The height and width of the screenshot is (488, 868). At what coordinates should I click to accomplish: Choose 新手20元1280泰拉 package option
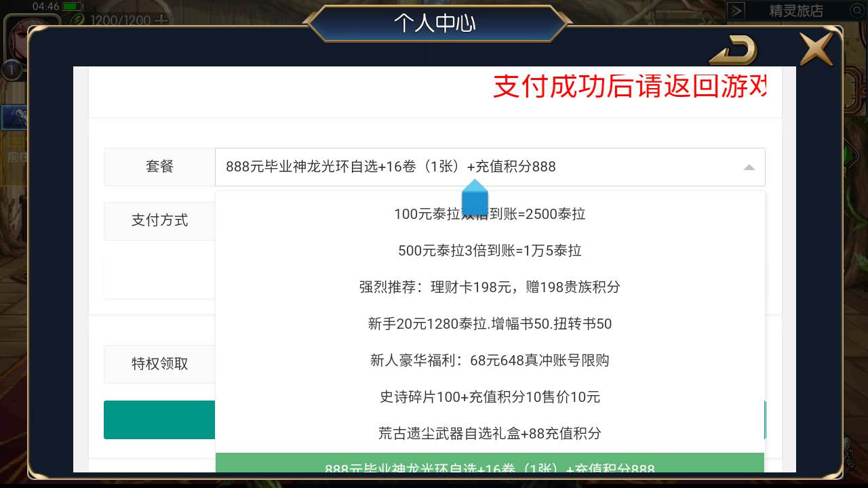coord(490,324)
